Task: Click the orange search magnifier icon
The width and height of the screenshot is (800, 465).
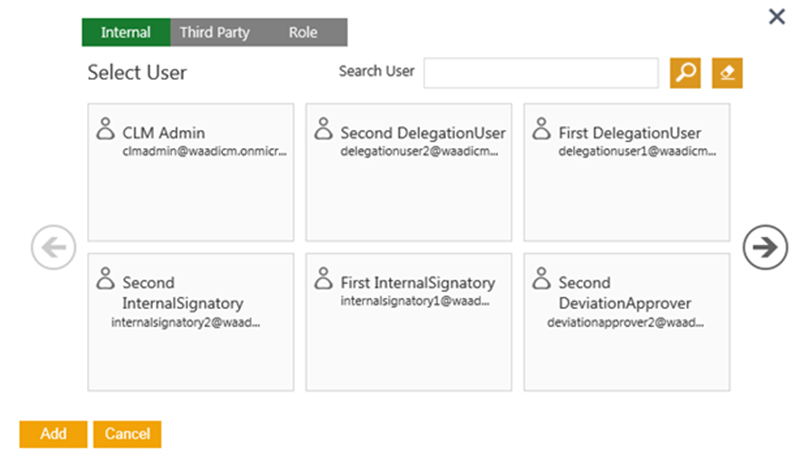Action: pyautogui.click(x=685, y=73)
